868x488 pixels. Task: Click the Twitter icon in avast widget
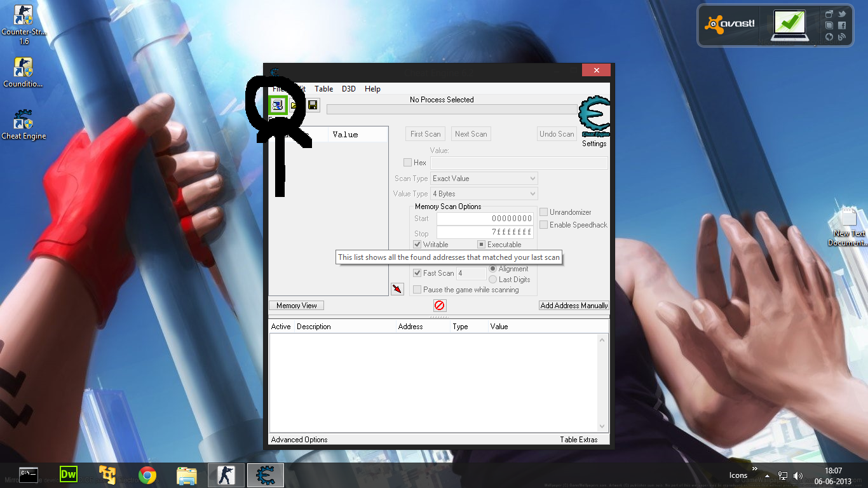point(842,14)
